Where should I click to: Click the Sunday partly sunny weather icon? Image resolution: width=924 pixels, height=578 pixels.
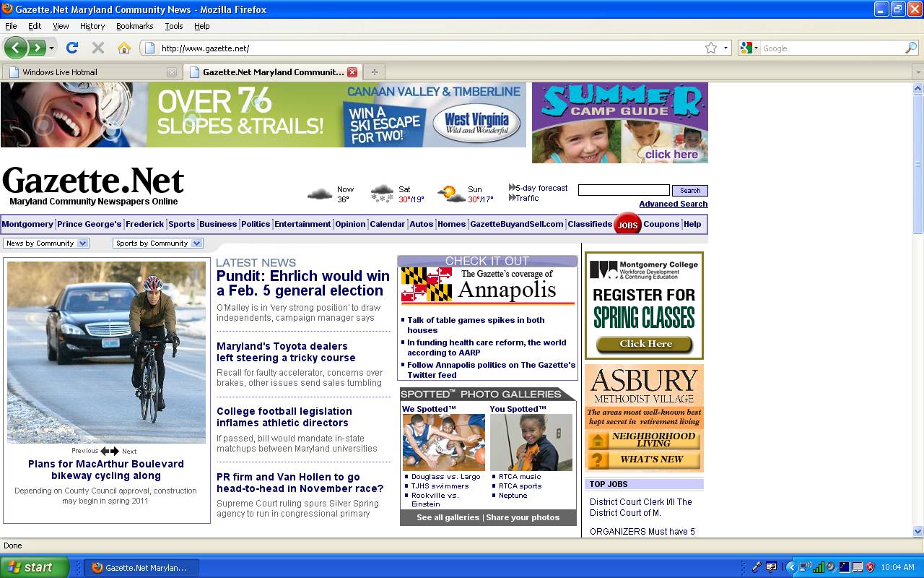451,194
